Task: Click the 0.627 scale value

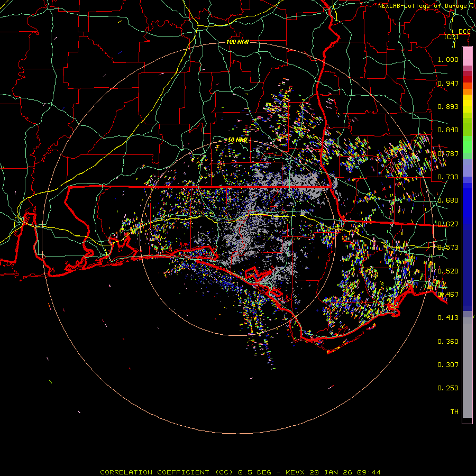Action: click(448, 224)
